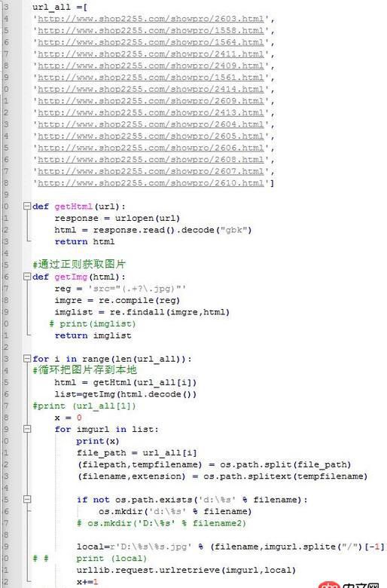This screenshot has width=387, height=588.
Task: Click the 'x = 0' line
Action: coord(68,418)
